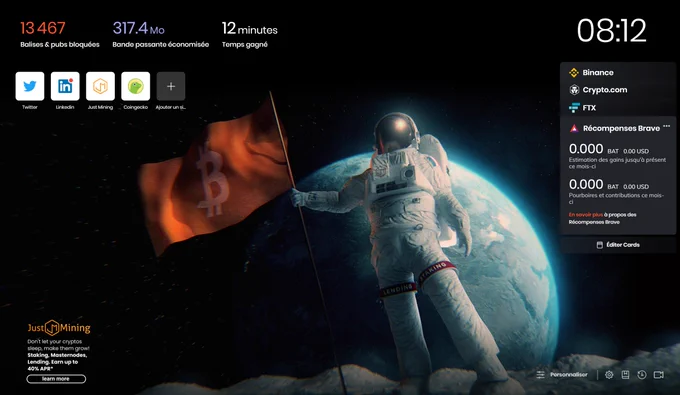Click the sliders icon beside Personnaliser
The image size is (680, 395).
tap(540, 375)
